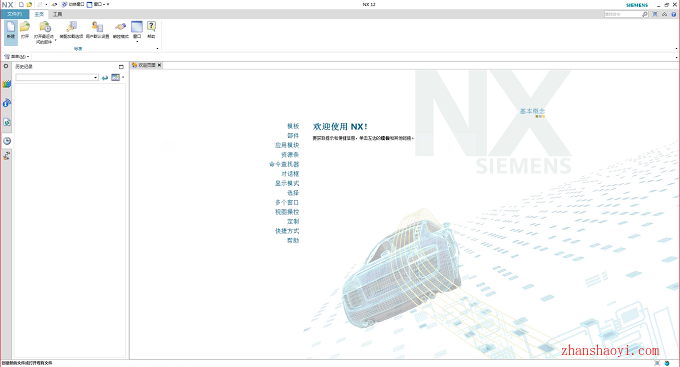Open the History clock icon in resource bar
Image resolution: width=680 pixels, height=367 pixels.
click(7, 141)
